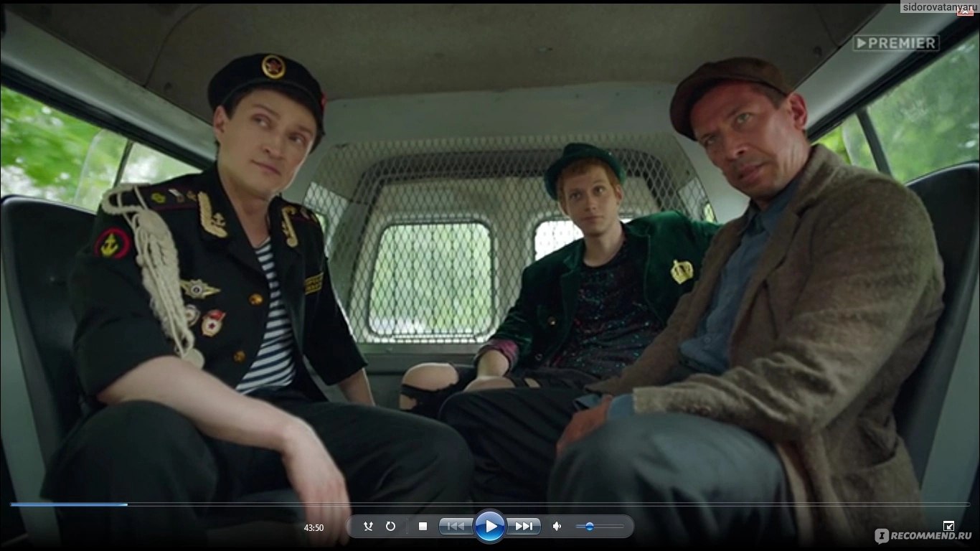Toggle repeat mode
This screenshot has width=980, height=551.
click(390, 527)
